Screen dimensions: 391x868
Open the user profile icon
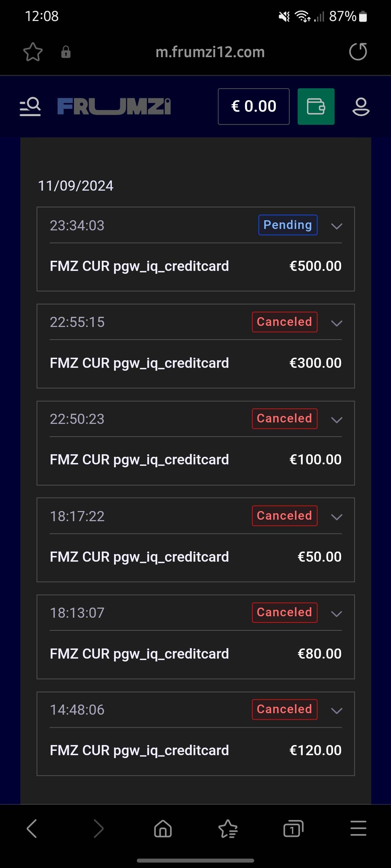pos(361,107)
